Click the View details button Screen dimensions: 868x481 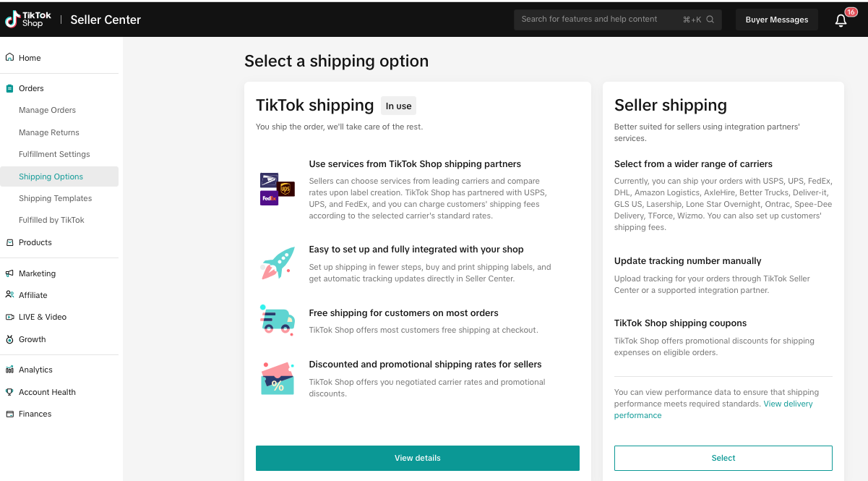click(418, 458)
